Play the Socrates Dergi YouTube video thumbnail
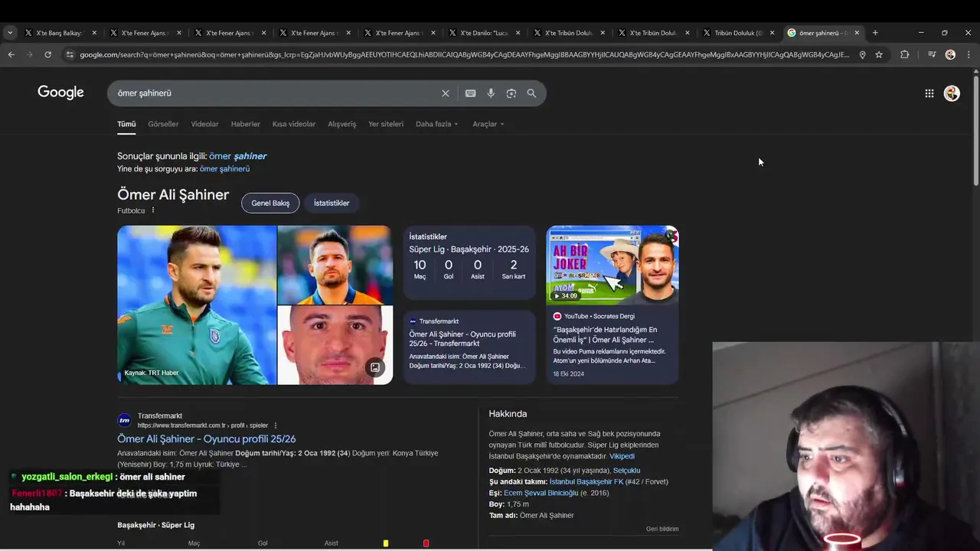Viewport: 980px width, 551px height. point(612,265)
